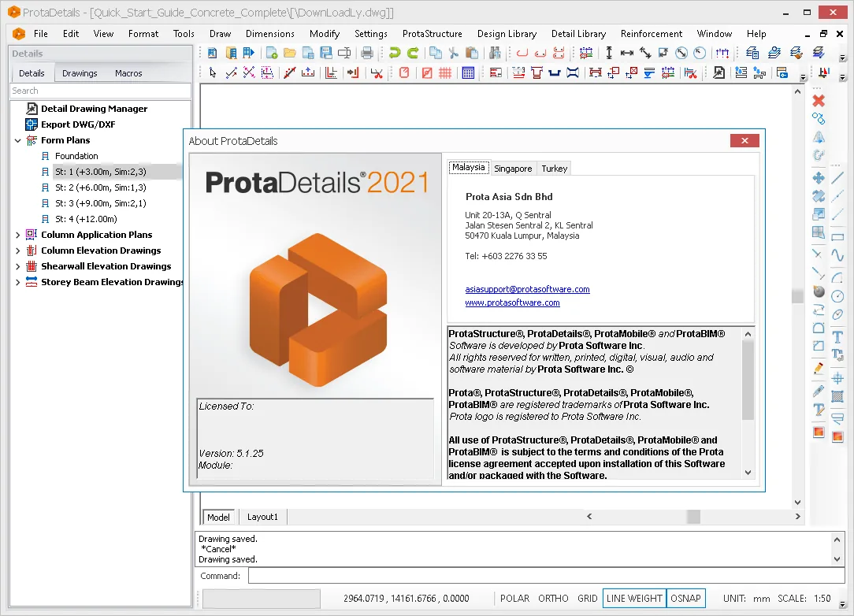This screenshot has height=616, width=854.
Task: Select the ellipse draw tool
Action: [x=837, y=314]
